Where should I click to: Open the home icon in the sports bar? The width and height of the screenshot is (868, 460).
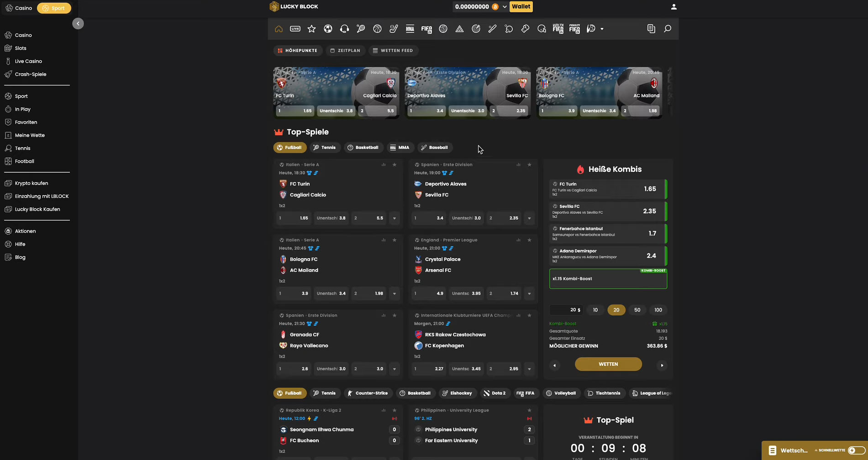(279, 29)
